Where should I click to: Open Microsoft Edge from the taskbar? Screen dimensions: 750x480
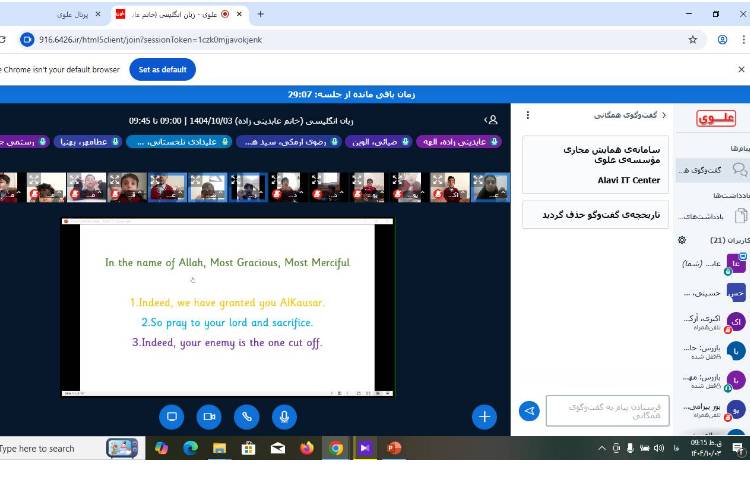click(190, 448)
